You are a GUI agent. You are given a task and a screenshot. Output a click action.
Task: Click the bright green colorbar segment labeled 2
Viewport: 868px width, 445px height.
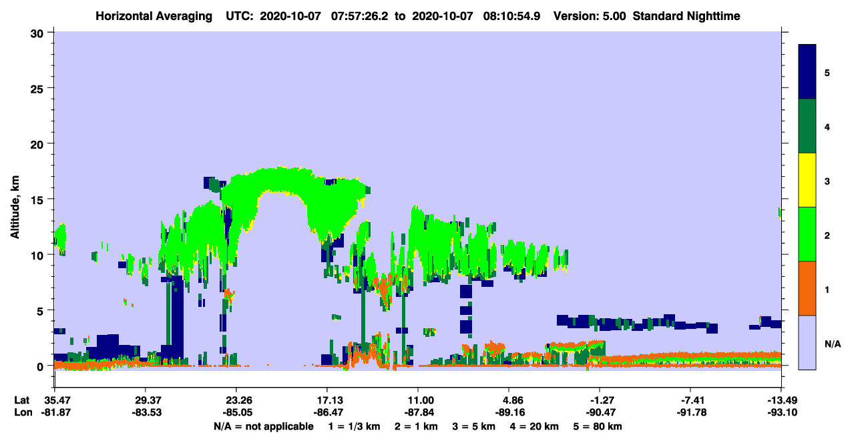tap(807, 234)
